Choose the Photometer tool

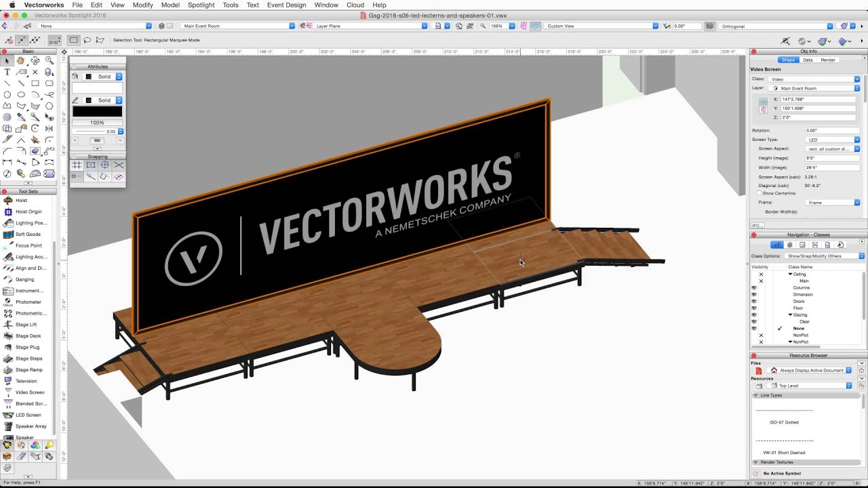tap(27, 302)
